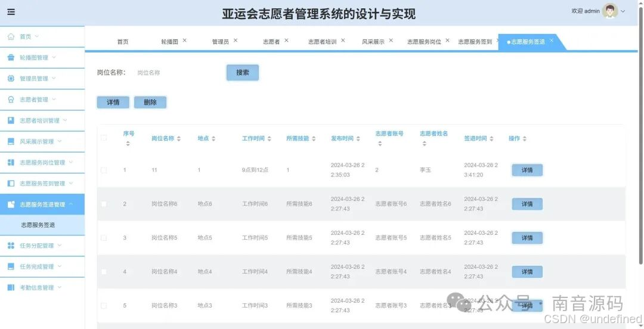Expand the 首页 sidebar chevron
The image size is (644, 329).
click(x=36, y=36)
